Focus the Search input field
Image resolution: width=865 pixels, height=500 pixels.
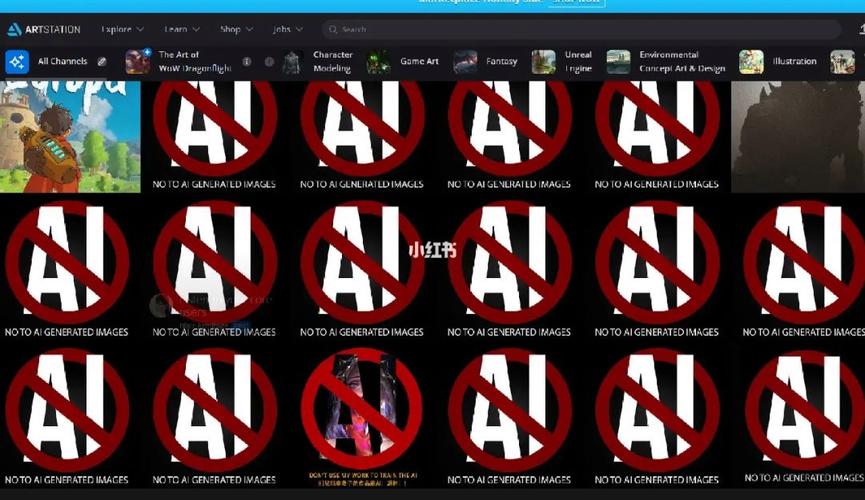coord(581,29)
